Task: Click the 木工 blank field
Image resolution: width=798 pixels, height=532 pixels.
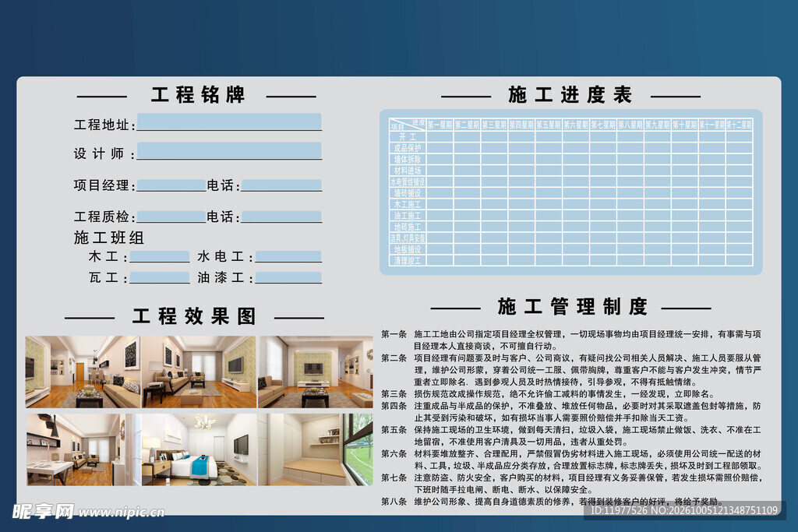Action: click(x=159, y=256)
